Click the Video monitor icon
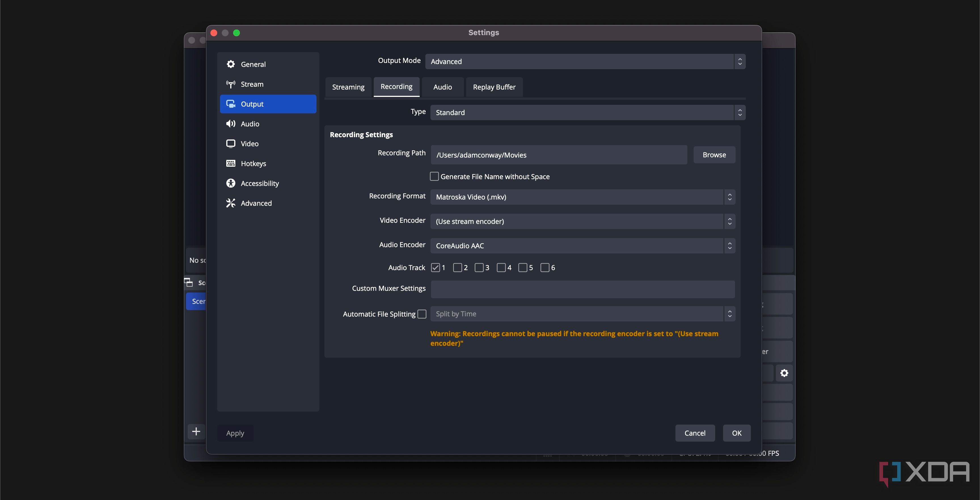 pyautogui.click(x=231, y=143)
